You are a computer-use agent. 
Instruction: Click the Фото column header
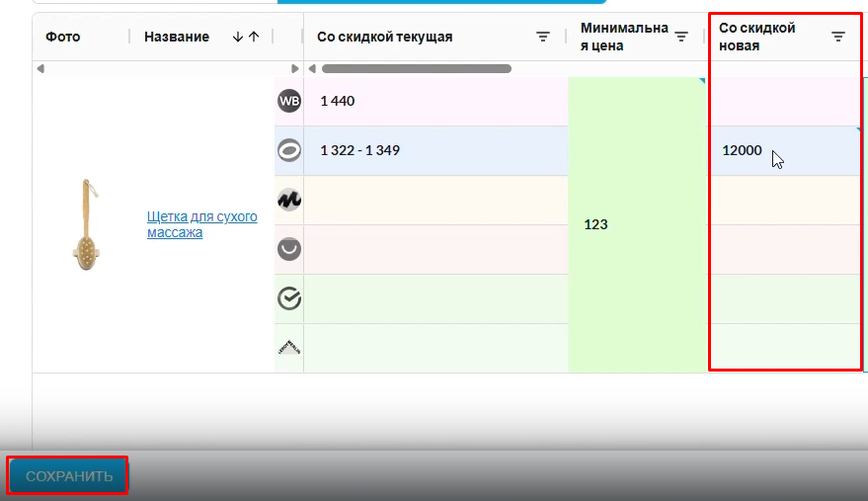tap(63, 37)
